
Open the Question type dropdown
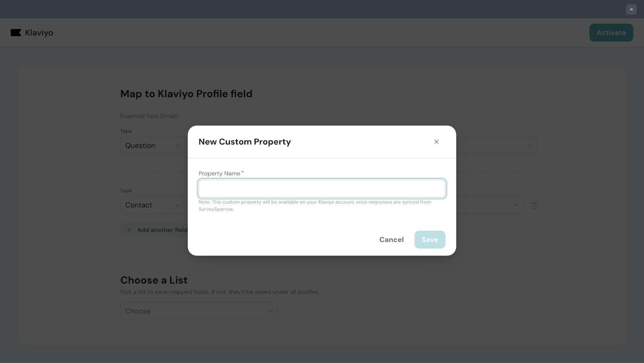[152, 146]
